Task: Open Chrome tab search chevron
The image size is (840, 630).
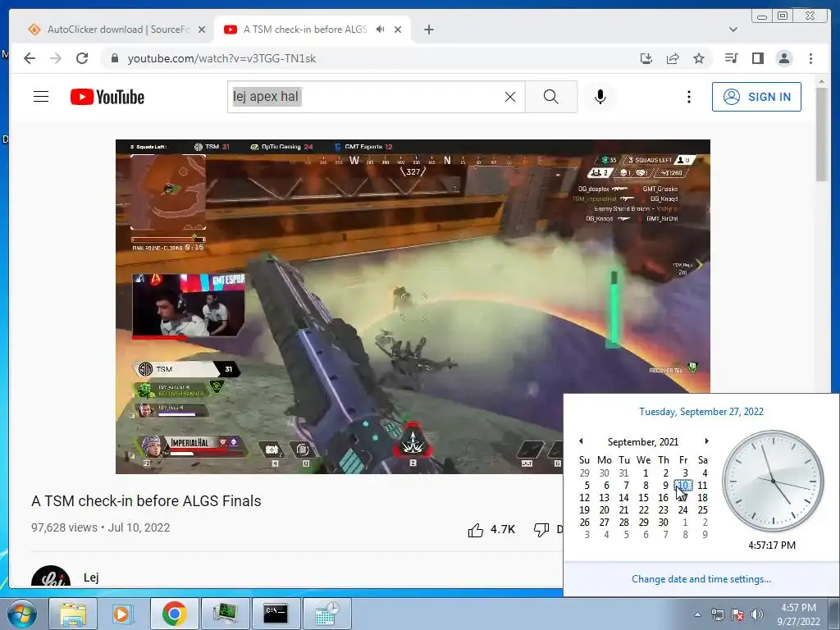Action: 733,30
